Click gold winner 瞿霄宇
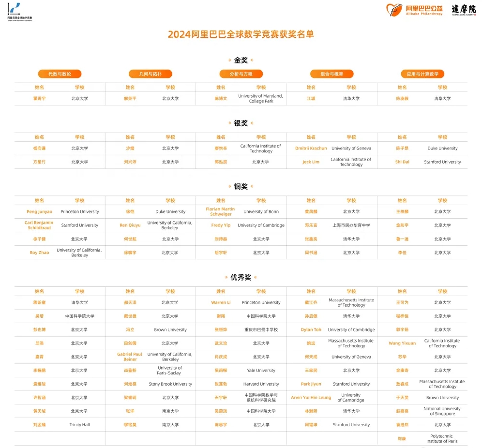Viewport: 482px width, 448px height. tap(39, 98)
